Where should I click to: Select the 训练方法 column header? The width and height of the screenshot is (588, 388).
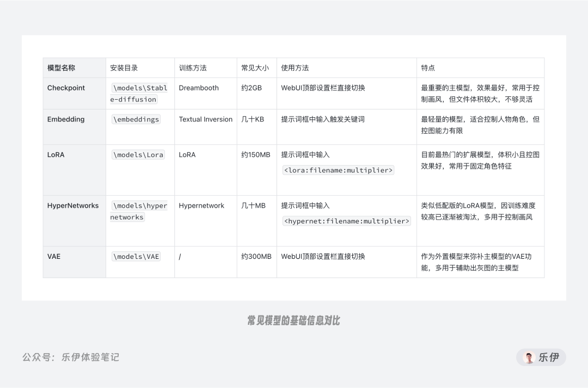pyautogui.click(x=205, y=68)
